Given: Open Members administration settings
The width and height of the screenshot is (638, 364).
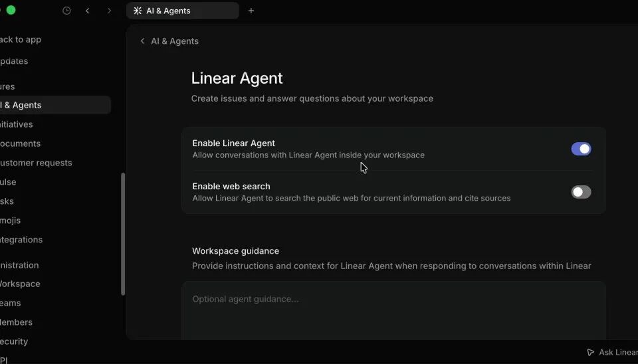Looking at the screenshot, I should tap(16, 322).
